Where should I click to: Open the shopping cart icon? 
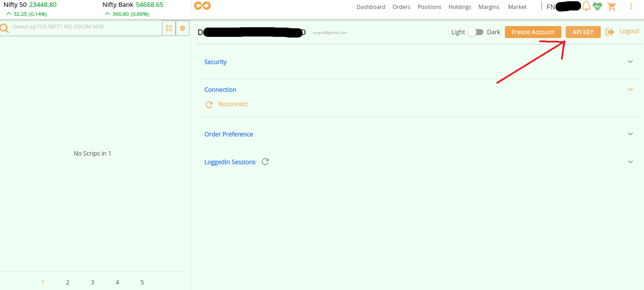tap(611, 7)
